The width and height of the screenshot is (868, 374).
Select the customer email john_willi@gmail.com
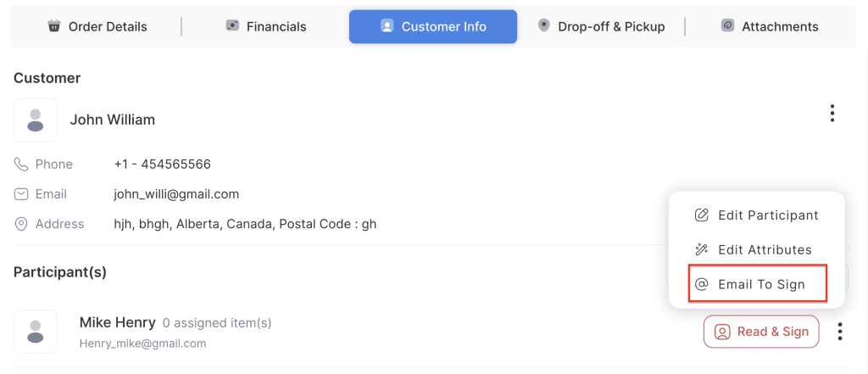pyautogui.click(x=176, y=194)
